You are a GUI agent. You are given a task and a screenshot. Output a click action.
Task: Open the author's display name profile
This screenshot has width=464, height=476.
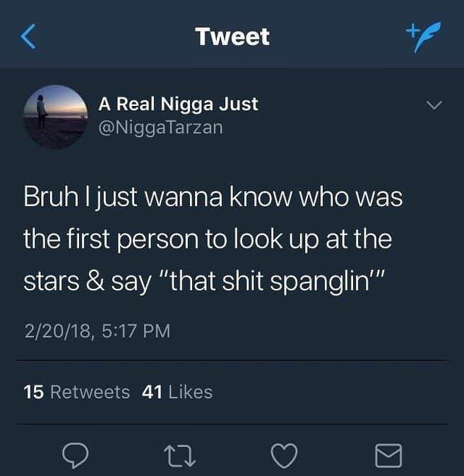pyautogui.click(x=178, y=104)
